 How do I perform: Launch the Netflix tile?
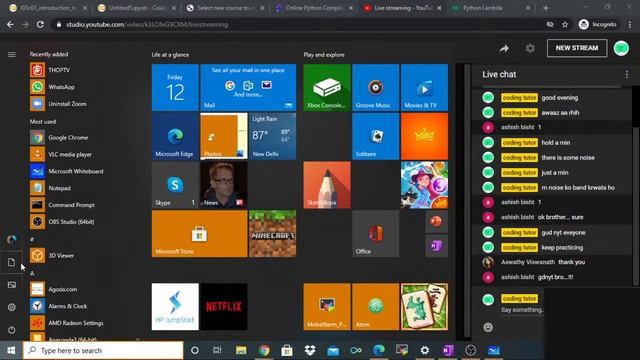tap(224, 307)
